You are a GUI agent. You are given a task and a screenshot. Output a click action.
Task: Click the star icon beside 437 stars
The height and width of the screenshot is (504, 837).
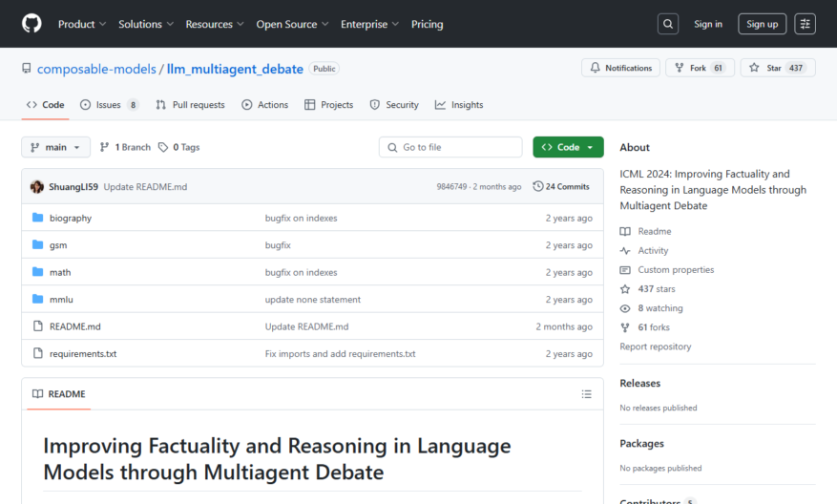point(625,289)
